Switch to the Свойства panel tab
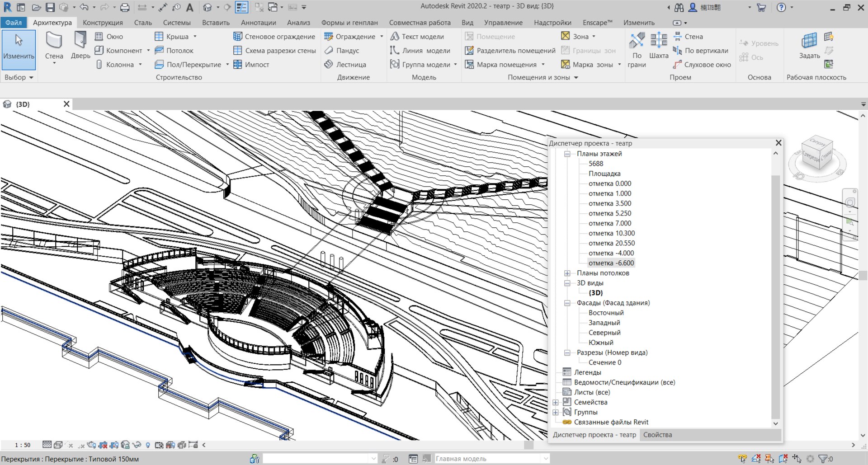The height and width of the screenshot is (465, 868). click(657, 435)
